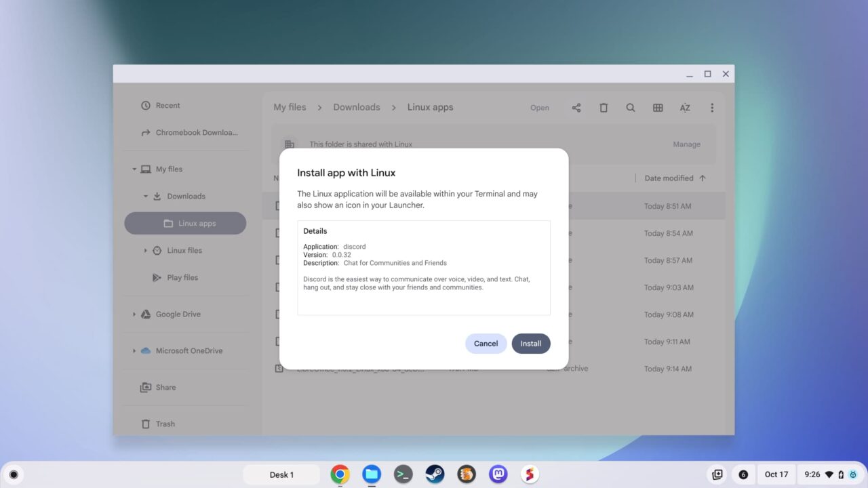Click the Details heading in the dialog
This screenshot has width=868, height=488.
click(315, 231)
